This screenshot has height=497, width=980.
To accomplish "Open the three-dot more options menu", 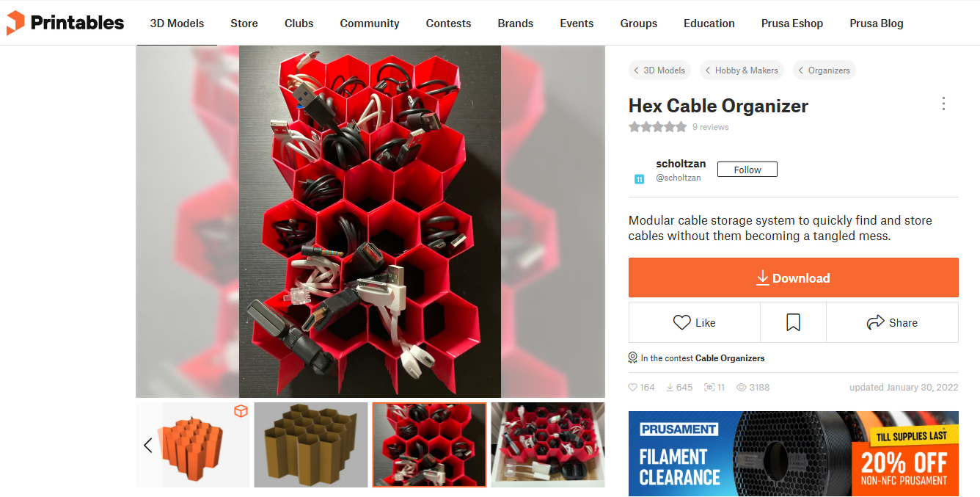I will [944, 104].
